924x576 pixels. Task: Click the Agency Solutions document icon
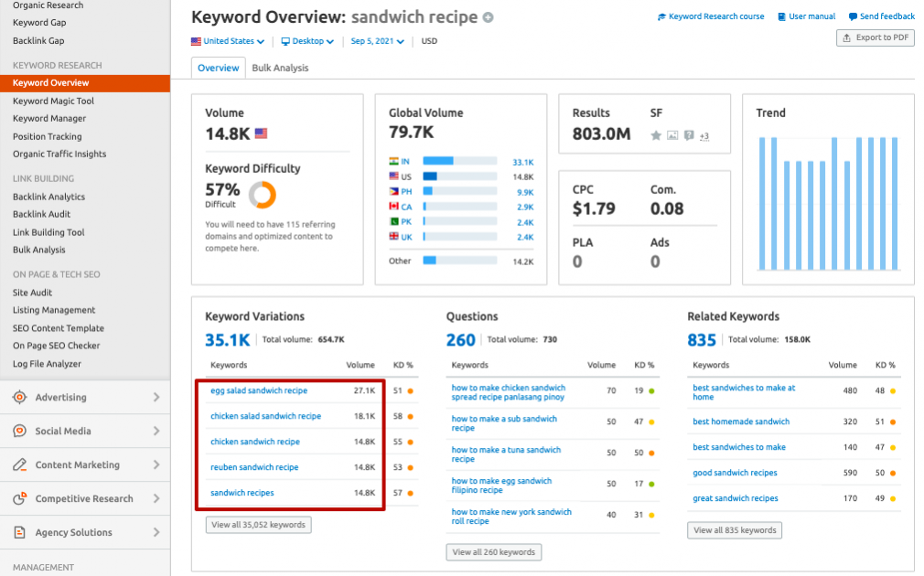(19, 532)
